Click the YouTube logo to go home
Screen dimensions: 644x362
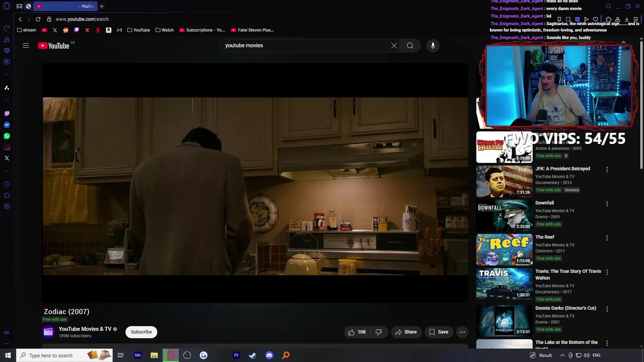click(53, 46)
